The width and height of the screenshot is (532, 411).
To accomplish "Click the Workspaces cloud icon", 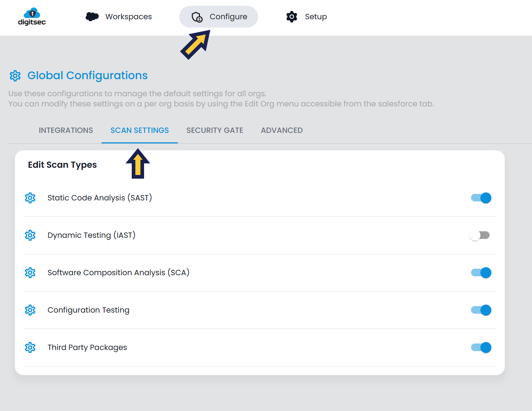I will pos(92,17).
